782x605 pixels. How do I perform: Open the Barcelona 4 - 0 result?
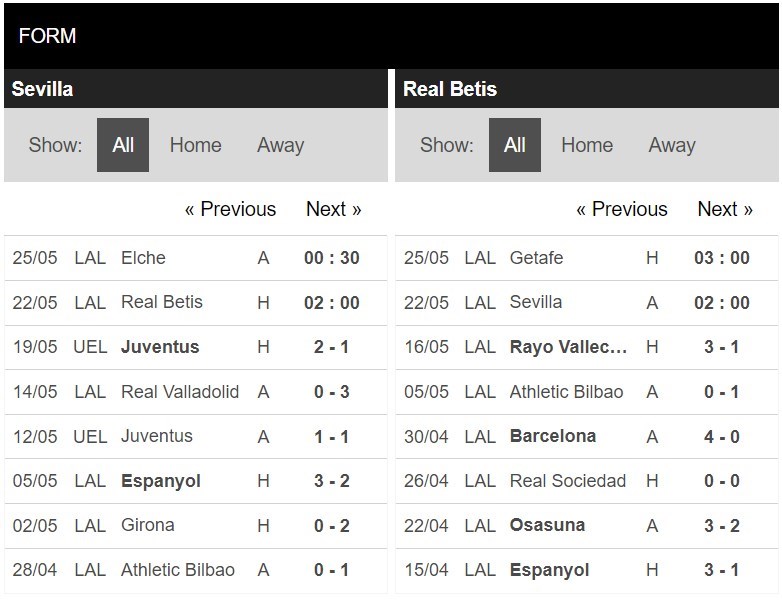[587, 436]
